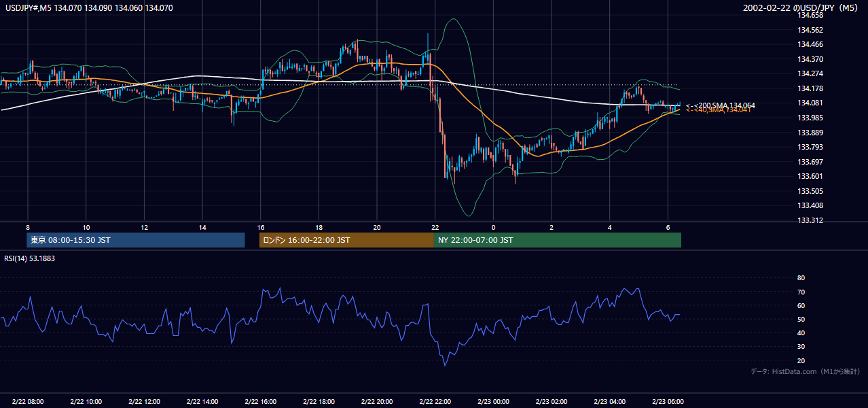Click the 2/22 22:00 date label
Image resolution: width=868 pixels, height=408 pixels.
coord(435,402)
